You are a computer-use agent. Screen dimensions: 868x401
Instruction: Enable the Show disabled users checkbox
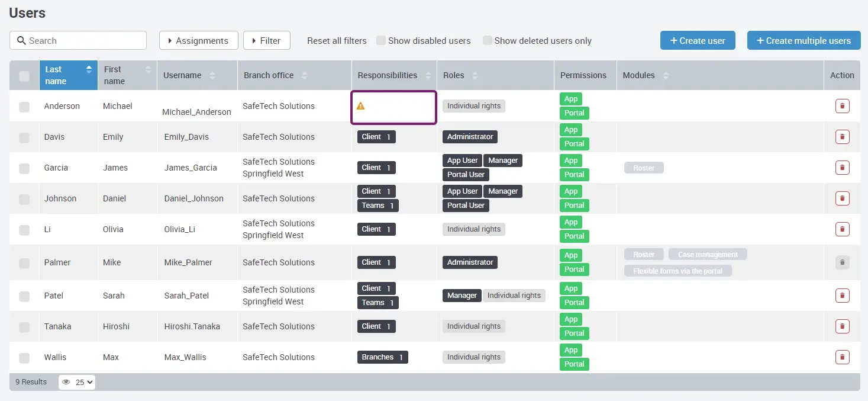click(x=380, y=40)
